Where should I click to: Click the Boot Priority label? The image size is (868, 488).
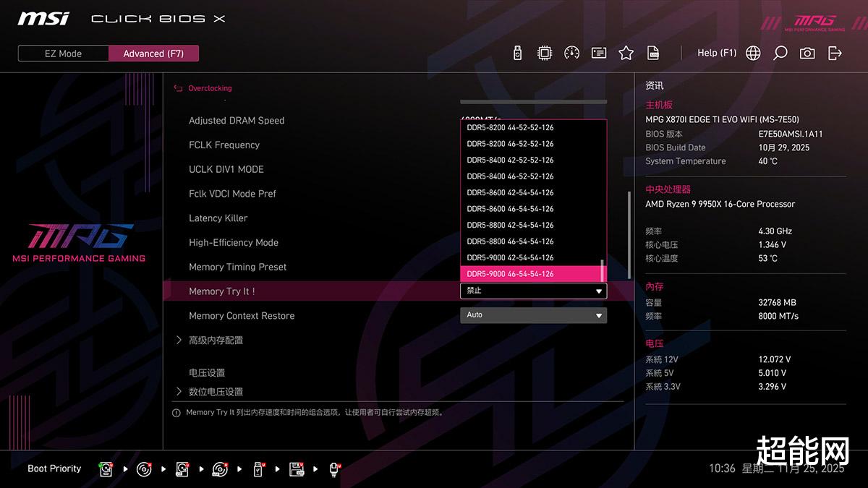pos(54,468)
